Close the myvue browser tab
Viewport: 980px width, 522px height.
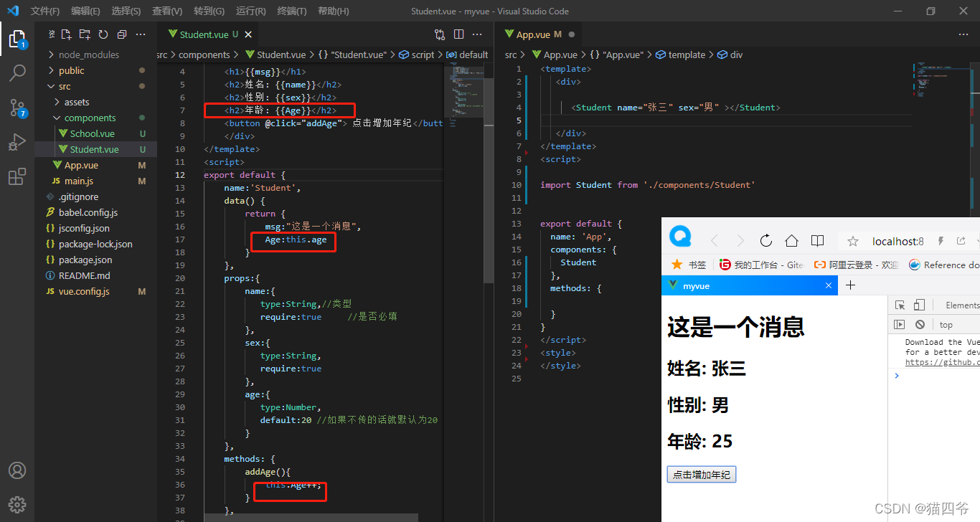pos(829,285)
